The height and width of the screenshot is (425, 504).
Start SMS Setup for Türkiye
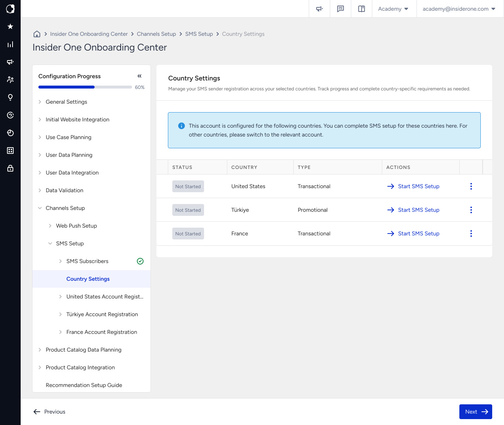point(413,210)
